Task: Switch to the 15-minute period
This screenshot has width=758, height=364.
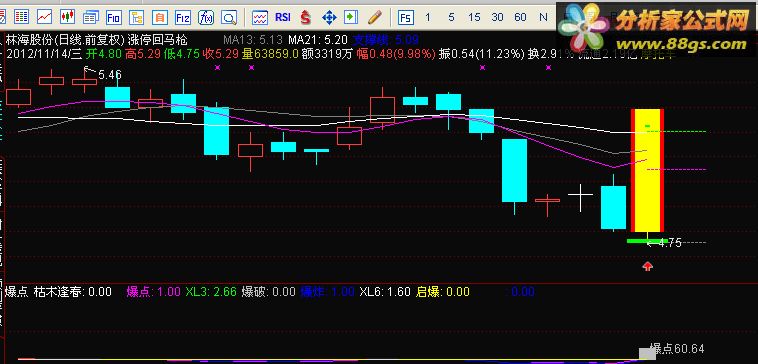Action: coord(474,17)
